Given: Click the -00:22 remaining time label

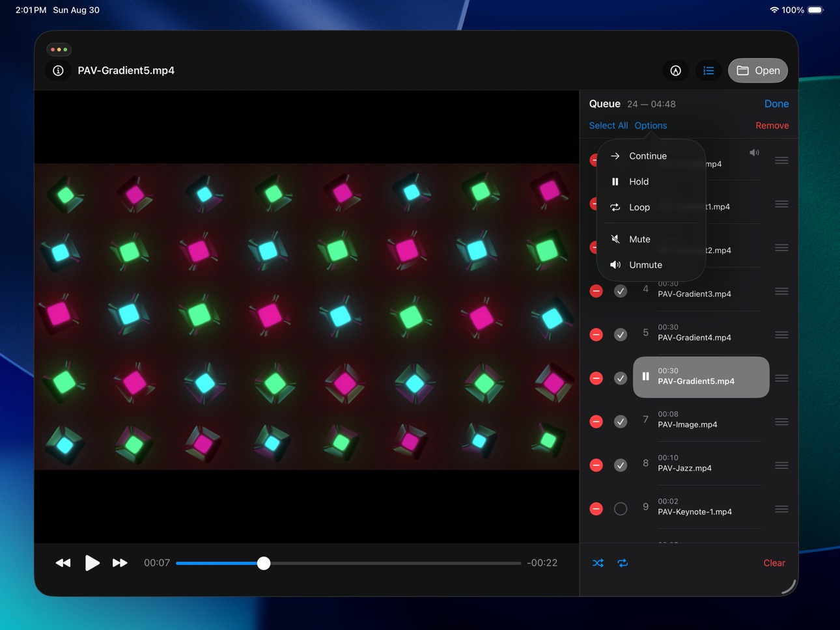Looking at the screenshot, I should pos(542,563).
